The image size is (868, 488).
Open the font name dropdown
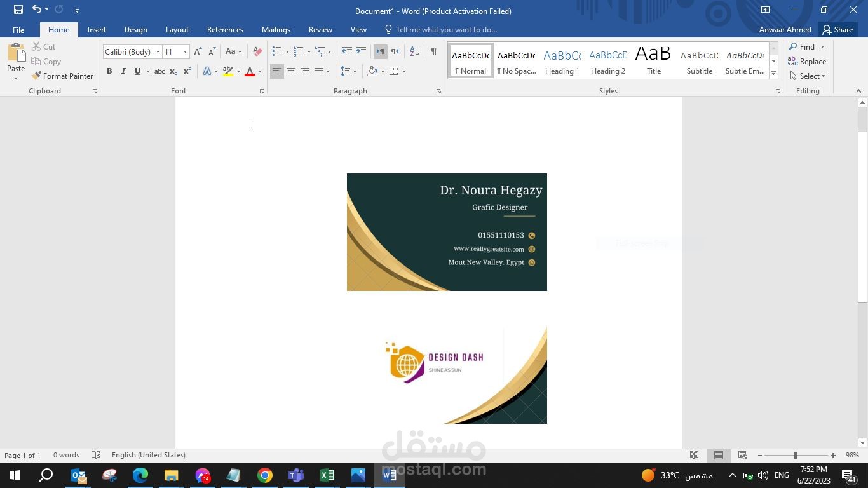pyautogui.click(x=158, y=52)
